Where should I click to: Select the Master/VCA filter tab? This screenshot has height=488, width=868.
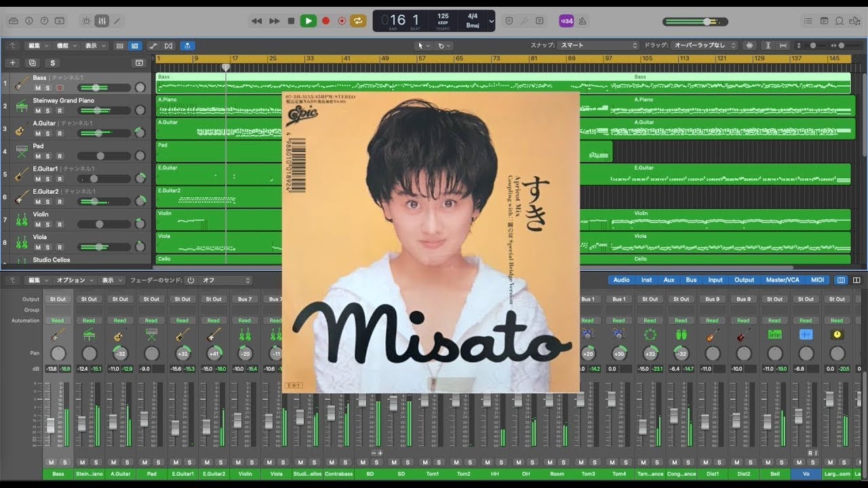[x=782, y=280]
